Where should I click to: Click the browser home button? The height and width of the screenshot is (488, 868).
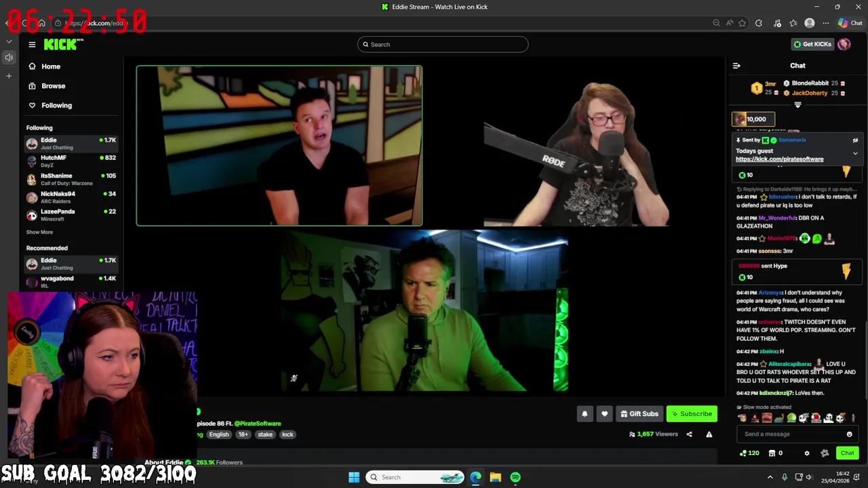tap(41, 23)
